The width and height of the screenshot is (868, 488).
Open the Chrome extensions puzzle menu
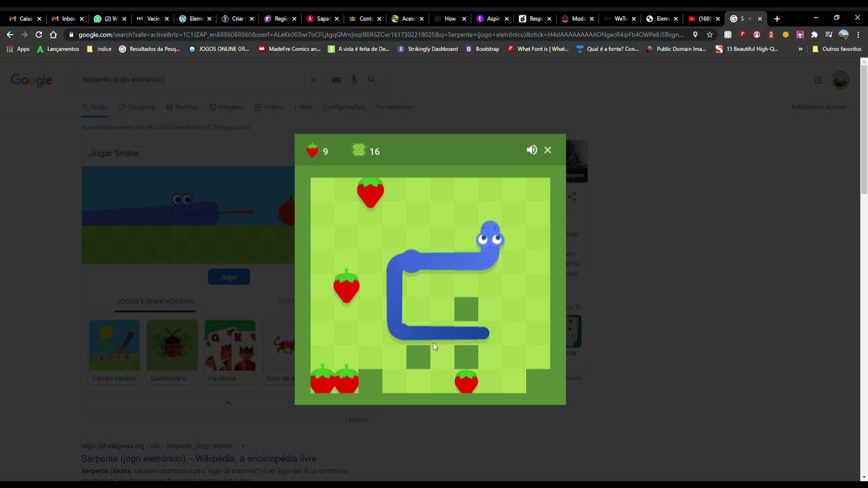[x=814, y=35]
